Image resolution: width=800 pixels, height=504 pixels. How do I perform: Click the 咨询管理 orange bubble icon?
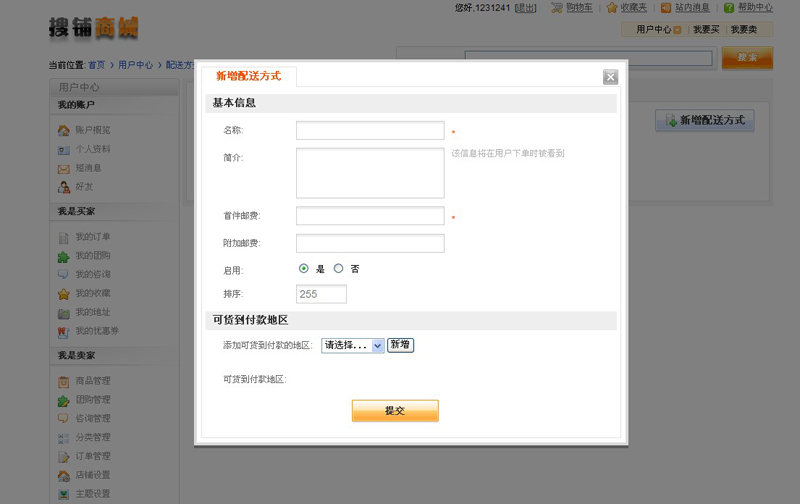coord(63,418)
